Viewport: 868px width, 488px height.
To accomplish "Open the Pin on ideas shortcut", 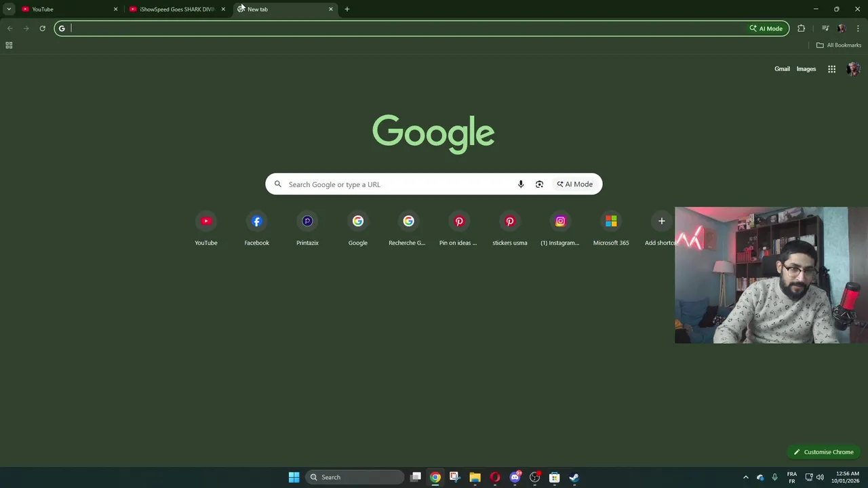I will point(459,229).
